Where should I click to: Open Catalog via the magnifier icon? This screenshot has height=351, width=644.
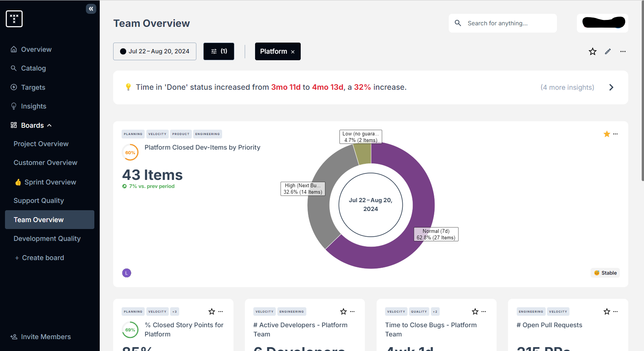(x=13, y=68)
